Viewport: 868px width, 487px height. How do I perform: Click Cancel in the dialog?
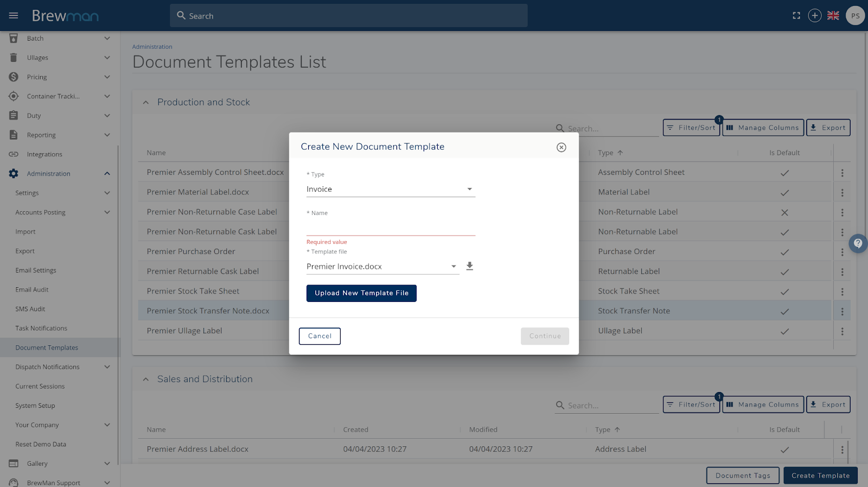point(320,336)
